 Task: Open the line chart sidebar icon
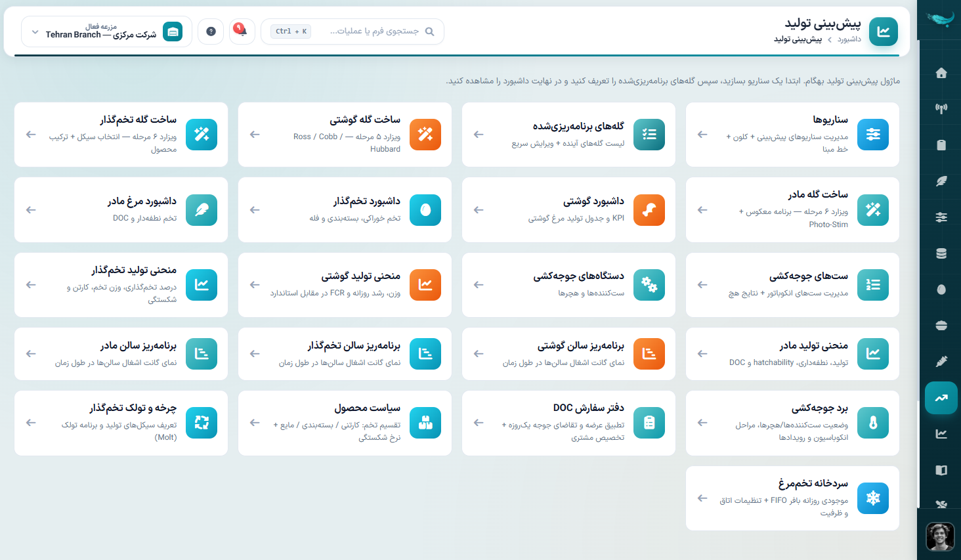(x=941, y=434)
